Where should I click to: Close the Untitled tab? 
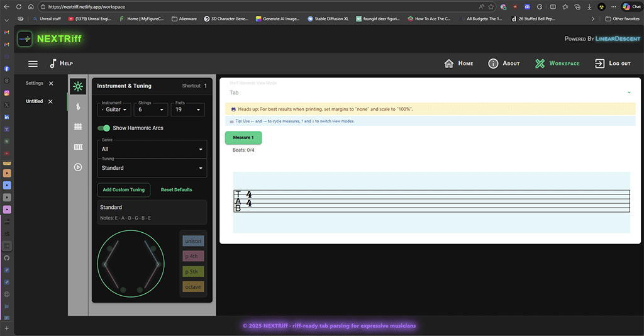pos(50,101)
